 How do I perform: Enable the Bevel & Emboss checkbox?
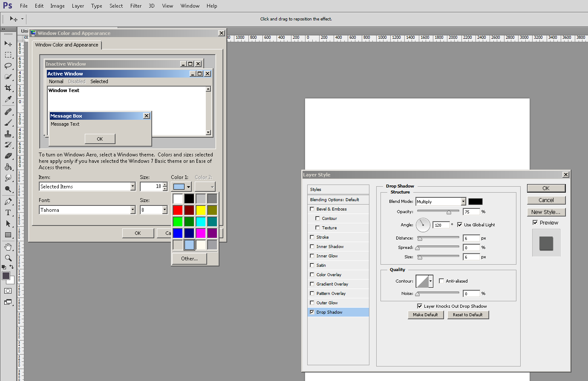(x=312, y=209)
